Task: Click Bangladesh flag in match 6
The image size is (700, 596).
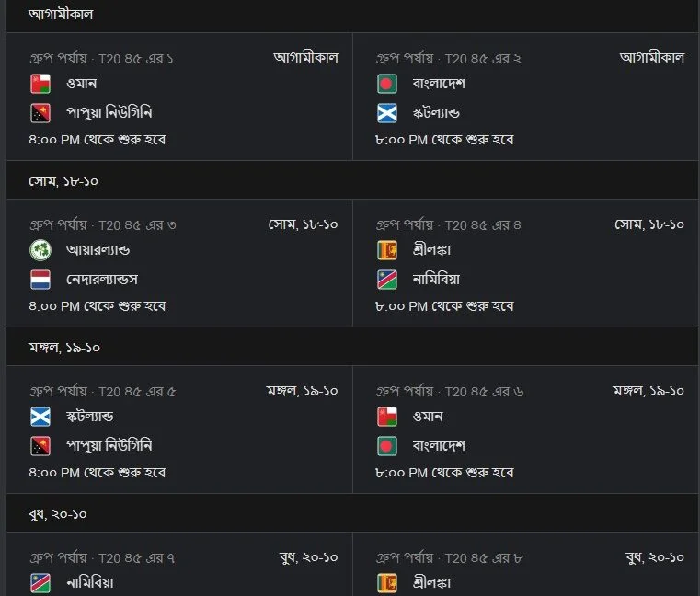Action: coord(386,446)
